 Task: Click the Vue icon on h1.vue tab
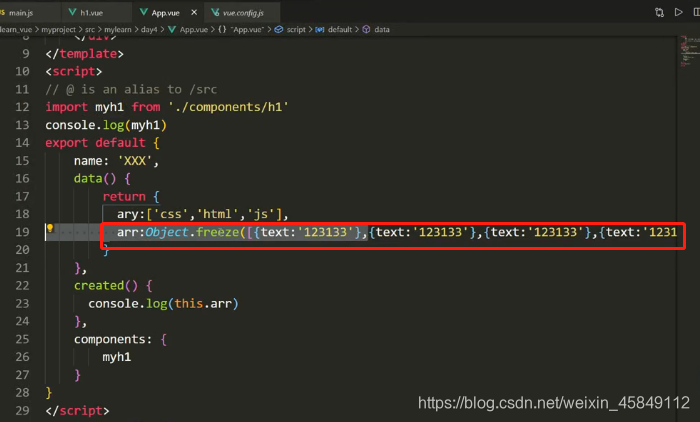pyautogui.click(x=72, y=12)
